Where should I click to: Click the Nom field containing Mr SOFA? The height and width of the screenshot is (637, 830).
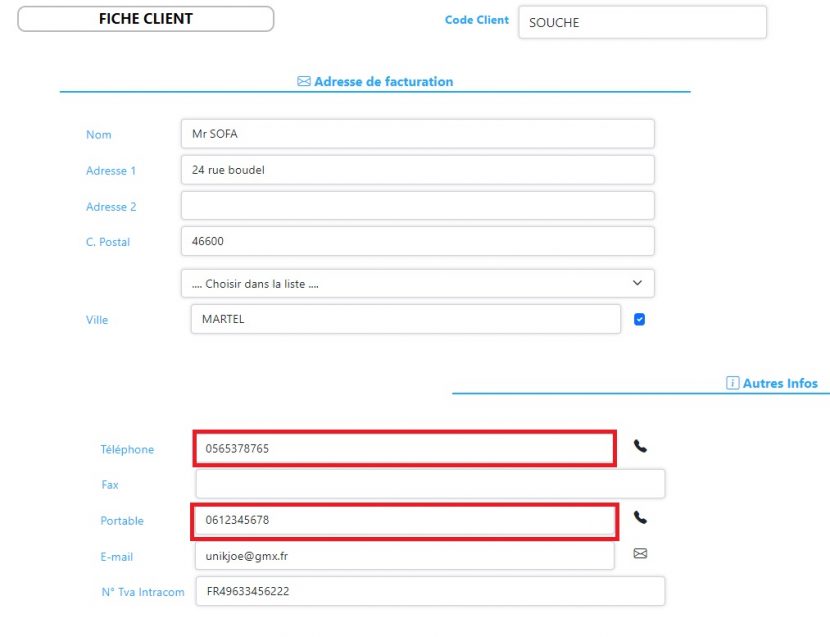pos(418,133)
